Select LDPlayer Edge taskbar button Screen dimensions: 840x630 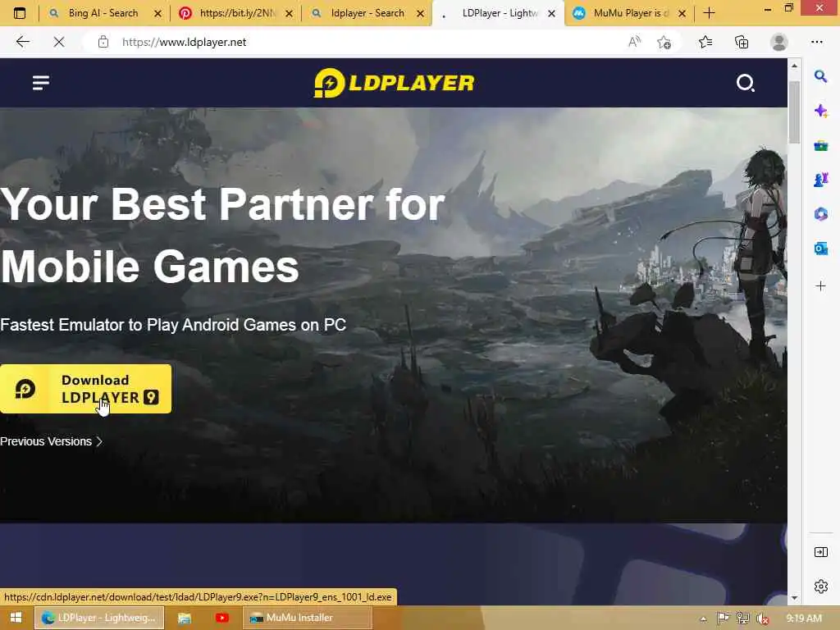pos(99,618)
